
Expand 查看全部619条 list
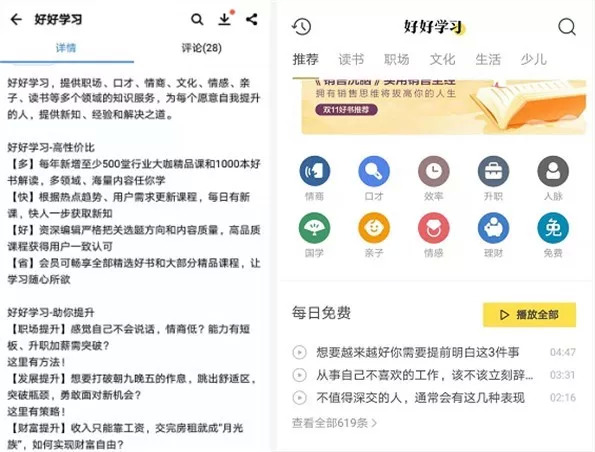[334, 423]
